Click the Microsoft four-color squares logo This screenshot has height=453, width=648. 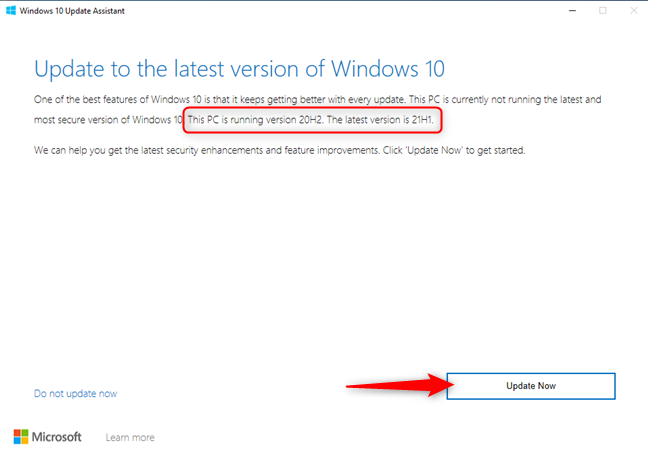(21, 436)
